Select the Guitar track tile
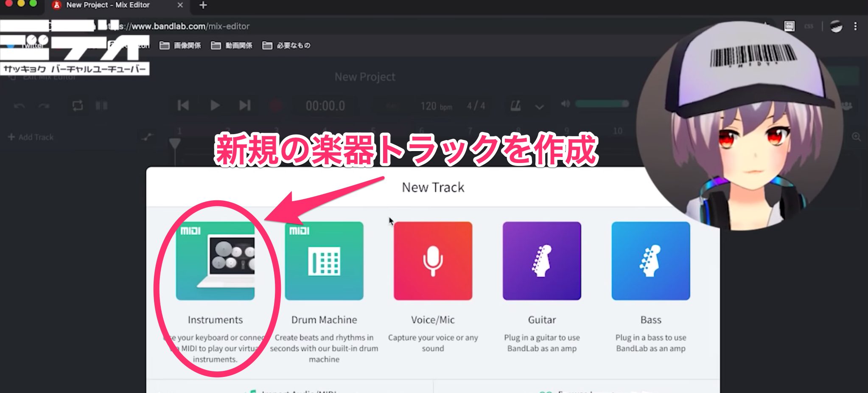Screen dimensions: 868x393 542,261
